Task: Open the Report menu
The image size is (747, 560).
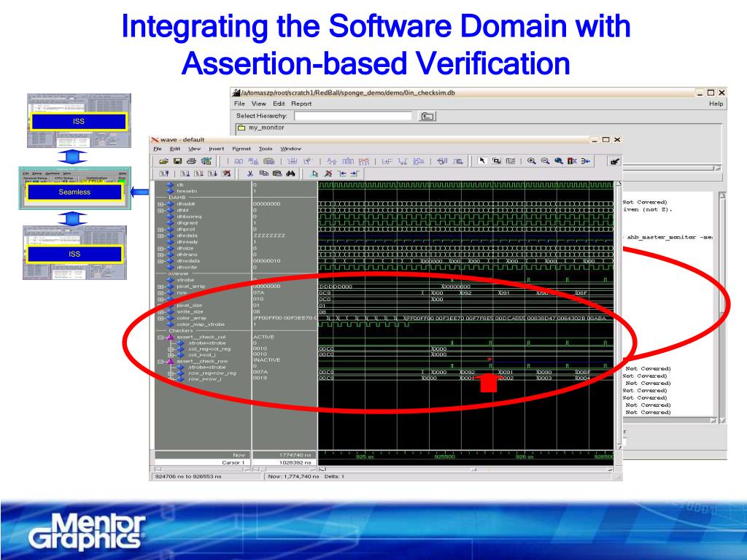Action: coord(301,104)
